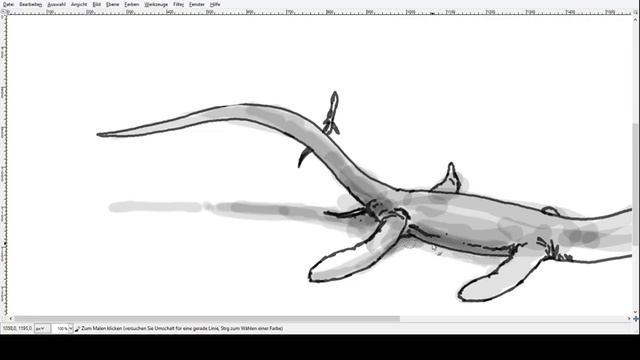The width and height of the screenshot is (640, 360).
Task: Open the Datei menu
Action: 8,4
